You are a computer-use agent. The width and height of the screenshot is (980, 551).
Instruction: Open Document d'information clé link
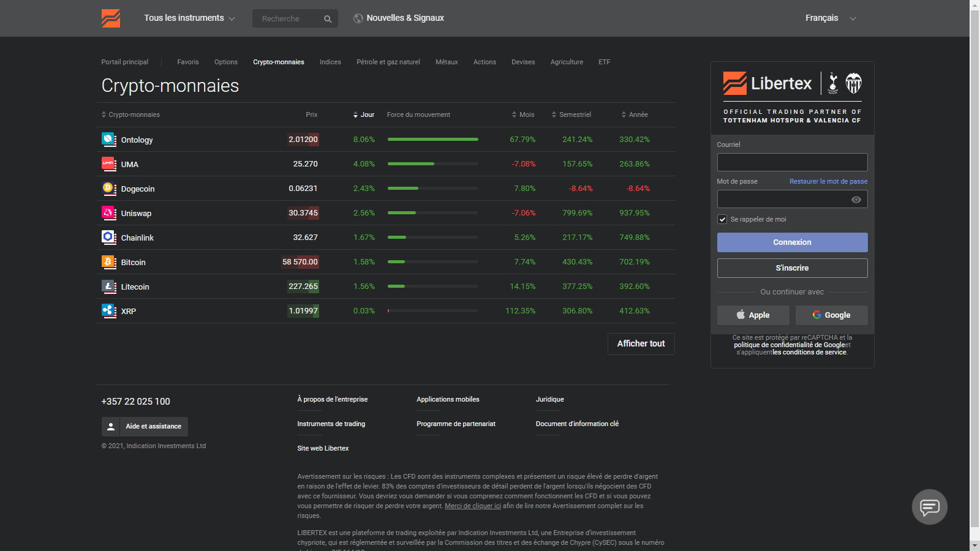tap(577, 424)
